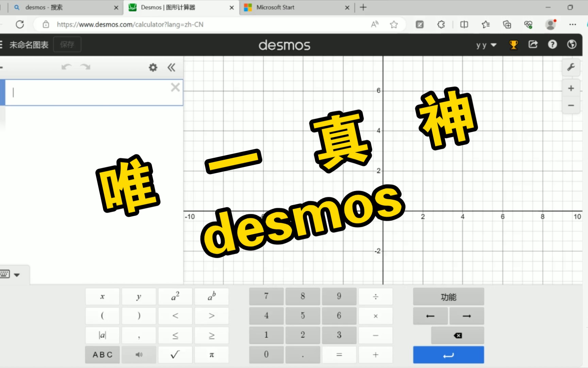Tap the backspace delete key
The height and width of the screenshot is (368, 588).
(458, 335)
